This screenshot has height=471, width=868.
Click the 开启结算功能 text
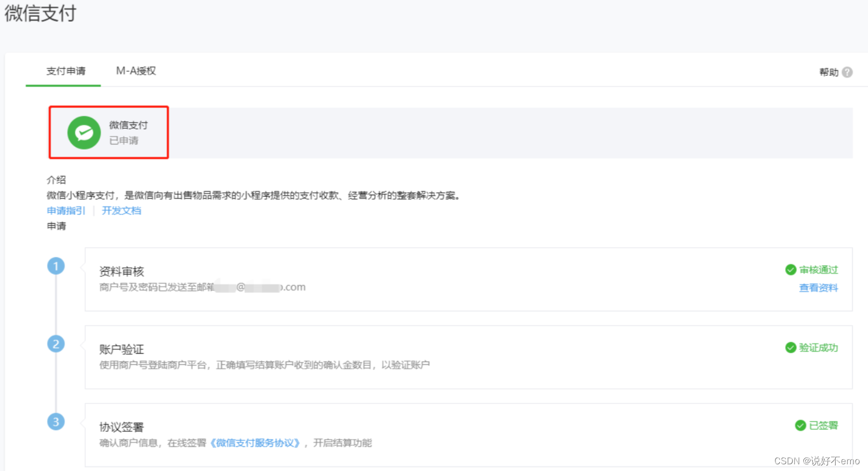tap(342, 443)
